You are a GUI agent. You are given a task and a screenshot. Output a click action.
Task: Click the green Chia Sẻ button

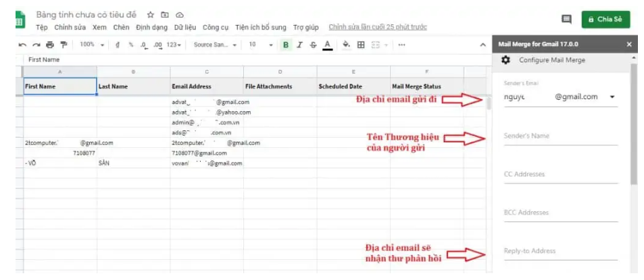605,20
